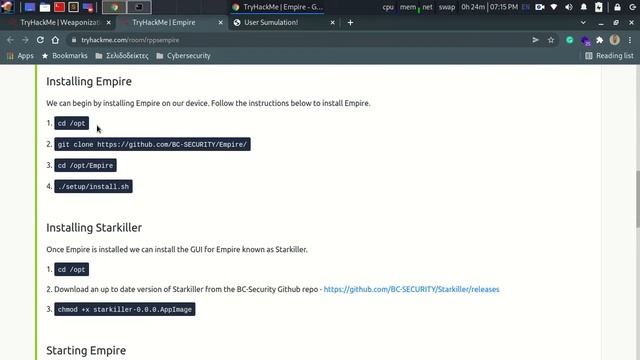Close the Weaponization tab
The image size is (640, 360).
[x=109, y=23]
